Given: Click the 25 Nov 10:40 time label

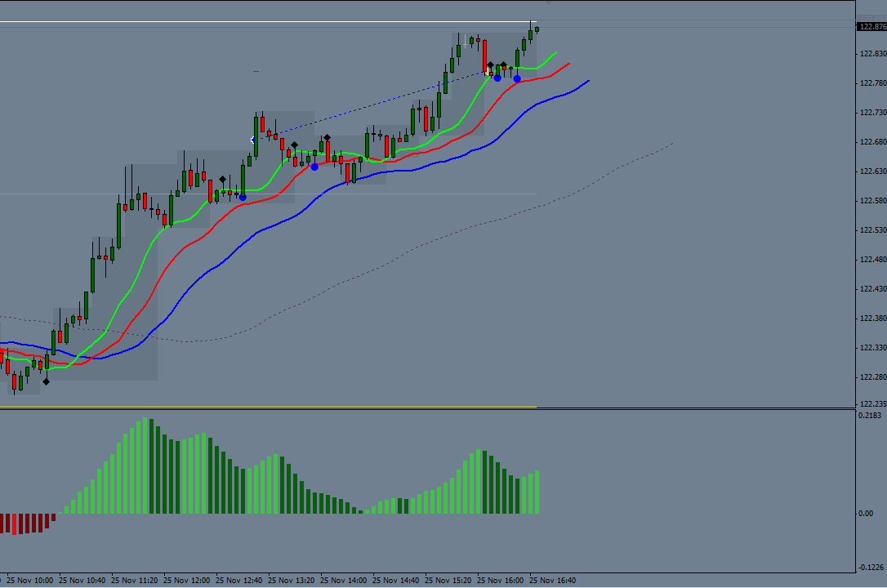Looking at the screenshot, I should 82,581.
